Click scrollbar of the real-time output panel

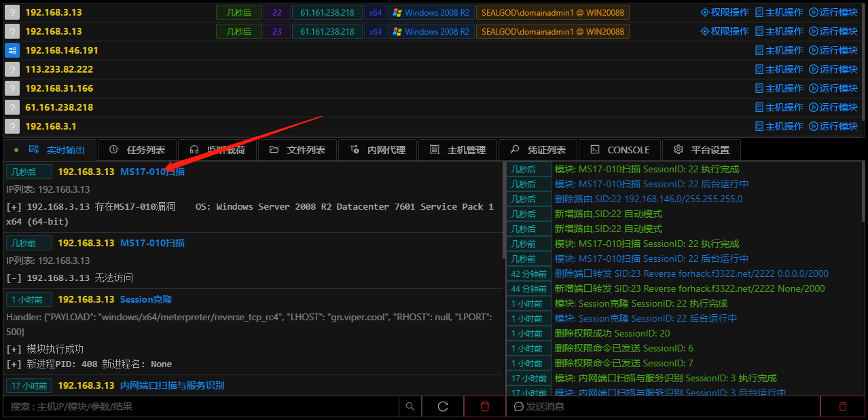click(503, 210)
